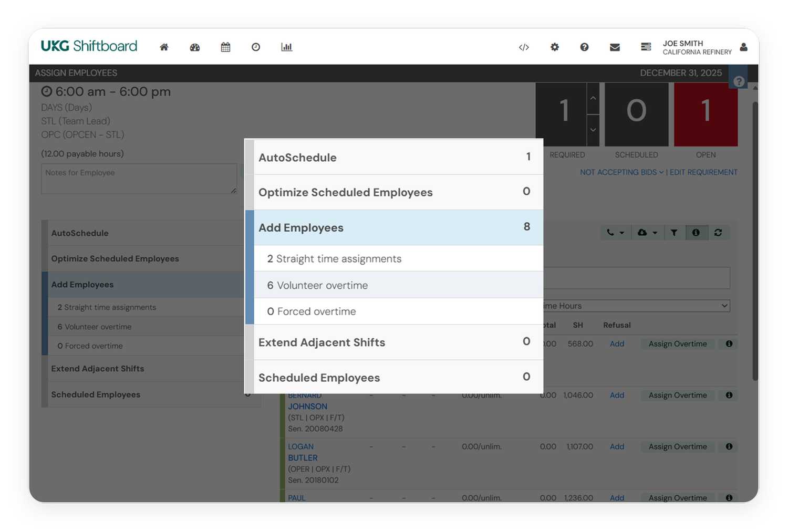Refresh the employee list
This screenshot has height=532, width=788.
pyautogui.click(x=718, y=233)
